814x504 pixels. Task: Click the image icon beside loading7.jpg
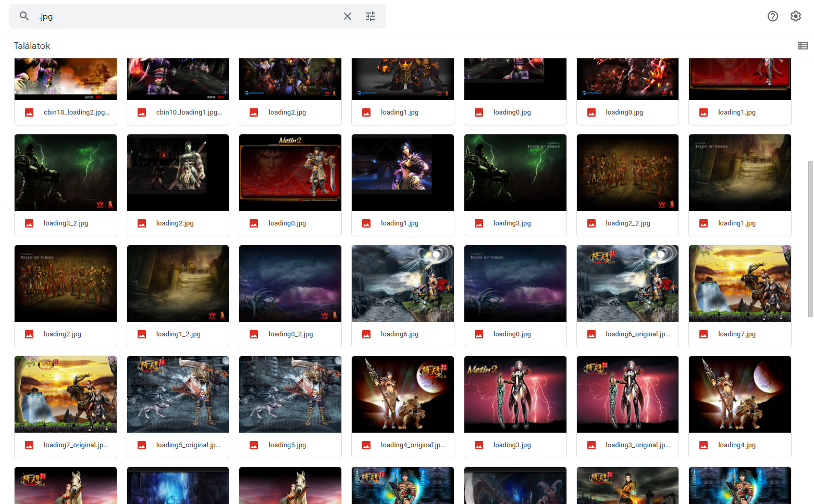point(704,334)
